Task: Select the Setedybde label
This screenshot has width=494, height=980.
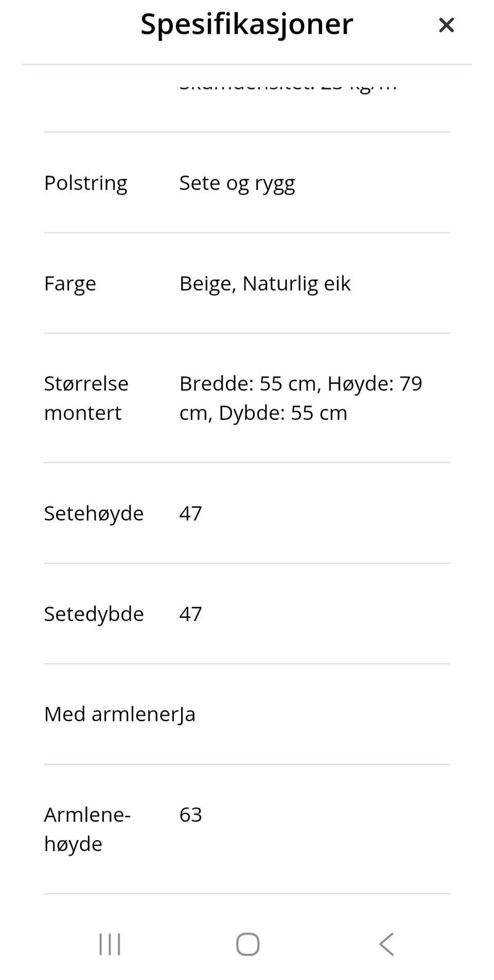Action: 94,613
